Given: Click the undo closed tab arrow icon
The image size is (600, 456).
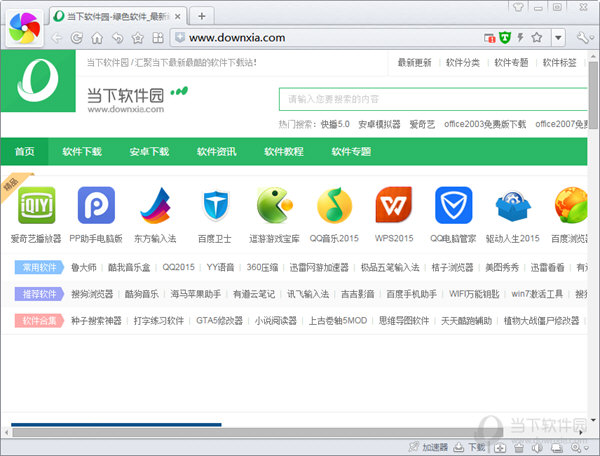Looking at the screenshot, I should coord(117,38).
